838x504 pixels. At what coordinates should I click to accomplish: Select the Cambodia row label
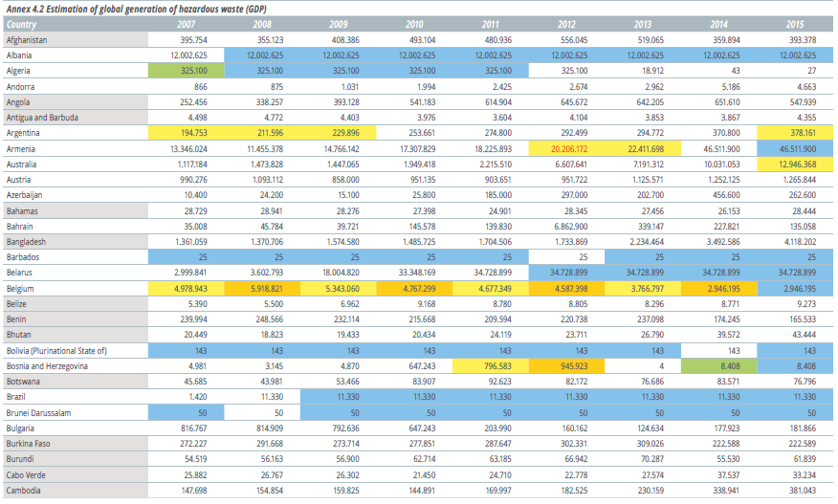24,490
